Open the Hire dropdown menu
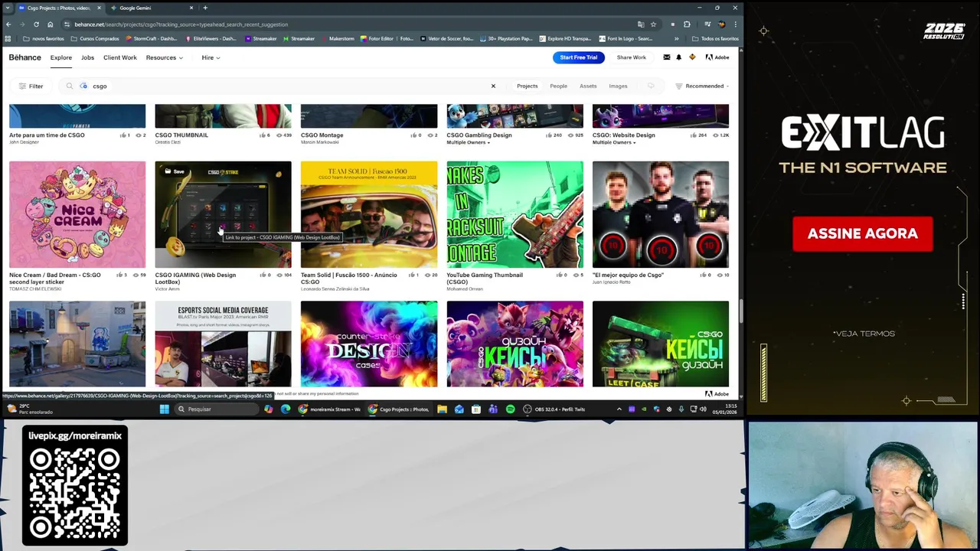This screenshot has height=551, width=980. [211, 57]
